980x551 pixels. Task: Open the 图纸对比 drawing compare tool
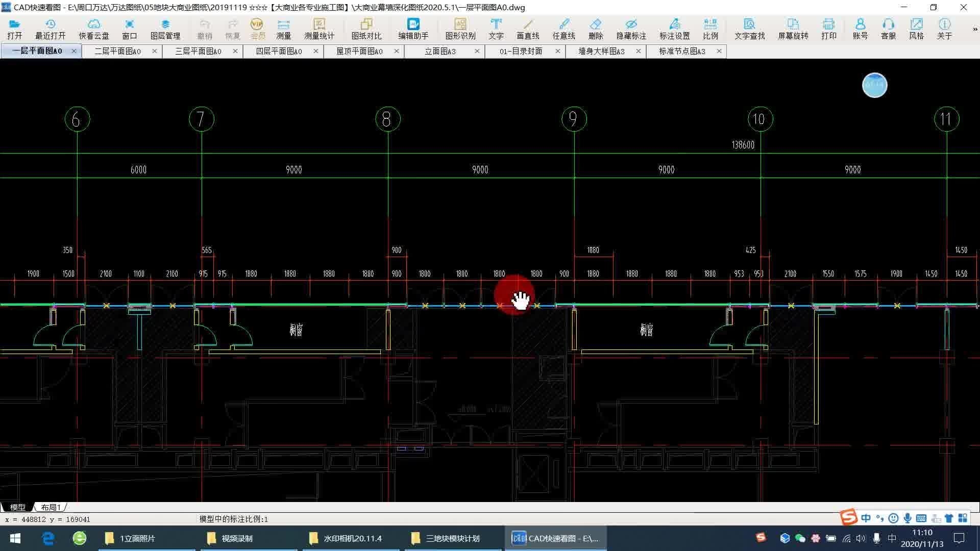(x=366, y=29)
